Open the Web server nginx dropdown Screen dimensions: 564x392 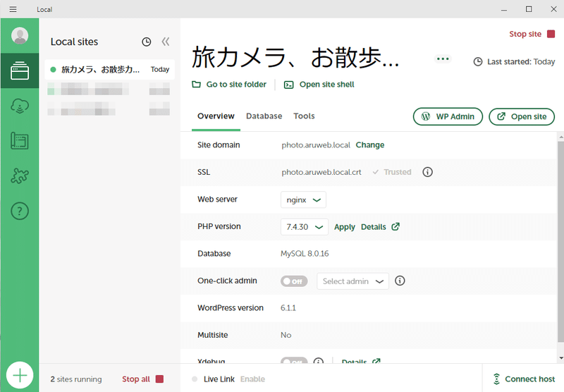coord(303,200)
